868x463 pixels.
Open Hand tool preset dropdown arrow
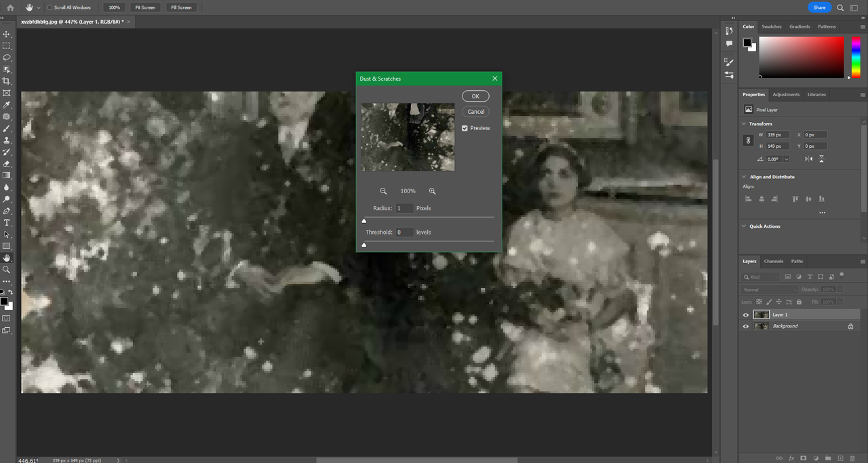39,7
